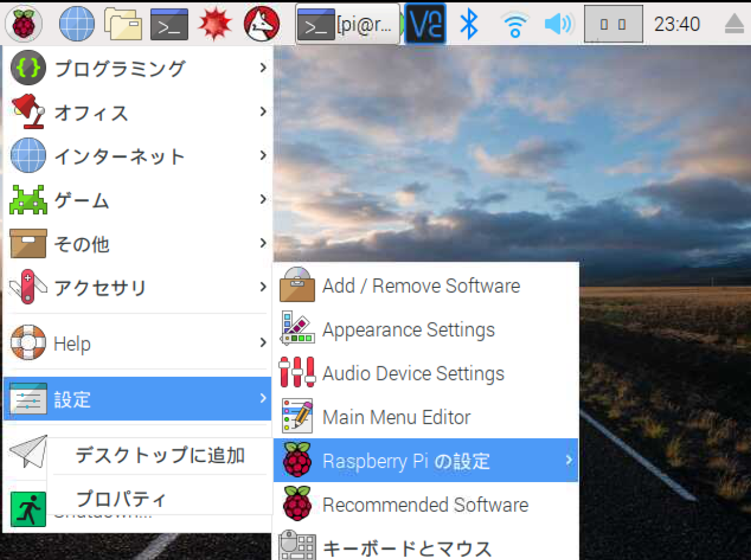Expand the プログラミング submenu arrow
The image size is (751, 560).
[x=263, y=68]
